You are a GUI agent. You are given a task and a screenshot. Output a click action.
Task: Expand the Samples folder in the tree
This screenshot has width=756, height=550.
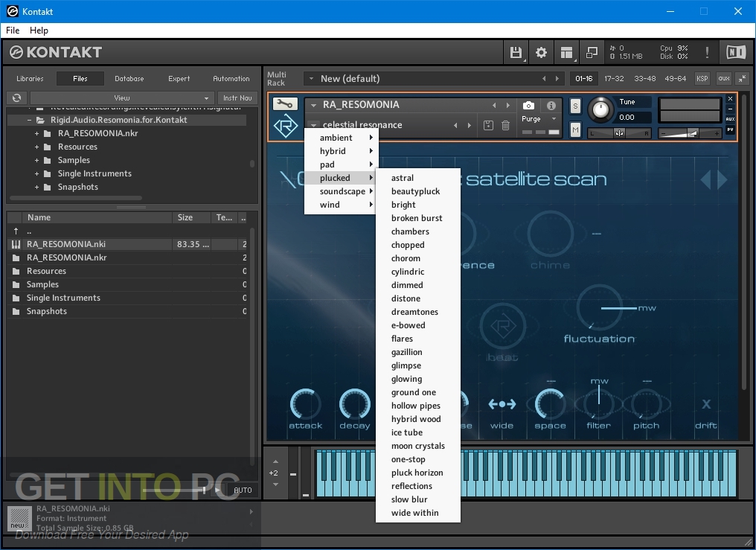click(36, 160)
